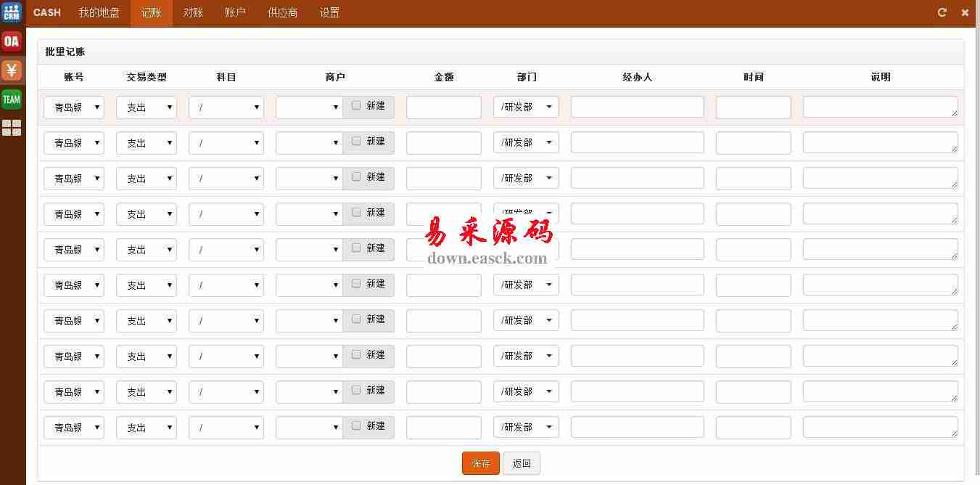Open the 部门 dropdown in first row
This screenshot has width=980, height=485.
[526, 107]
